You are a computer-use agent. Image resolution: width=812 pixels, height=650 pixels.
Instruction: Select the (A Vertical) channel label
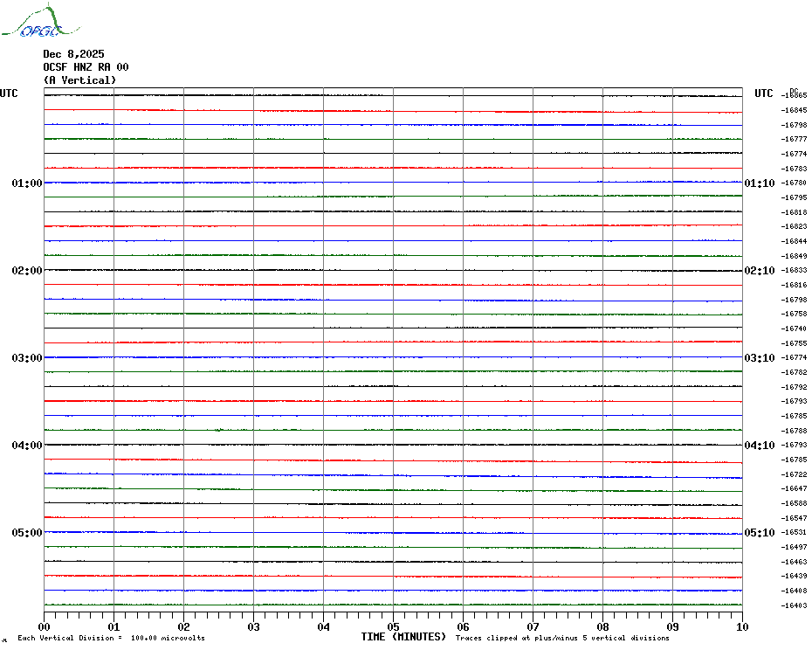[x=79, y=80]
